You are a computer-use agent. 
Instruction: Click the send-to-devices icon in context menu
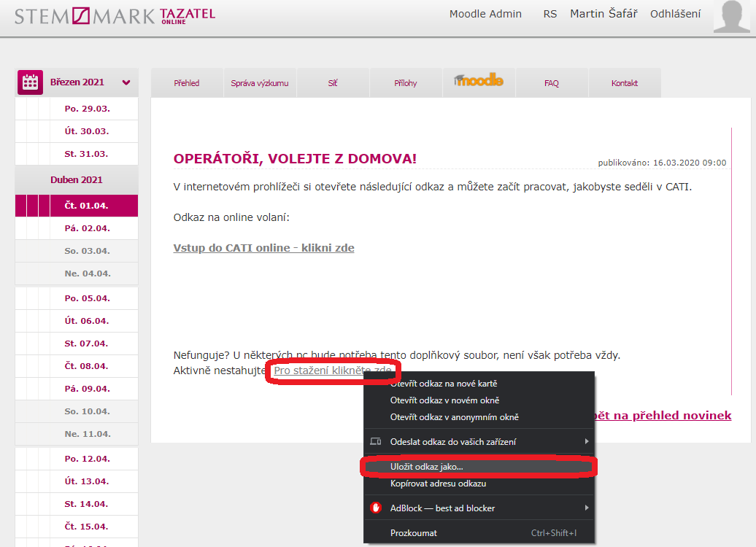376,441
